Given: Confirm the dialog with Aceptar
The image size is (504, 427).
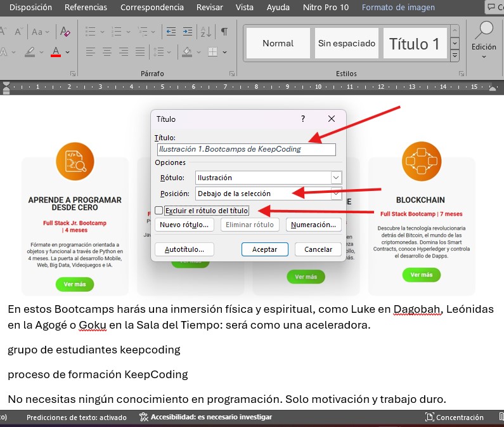Looking at the screenshot, I should (264, 249).
